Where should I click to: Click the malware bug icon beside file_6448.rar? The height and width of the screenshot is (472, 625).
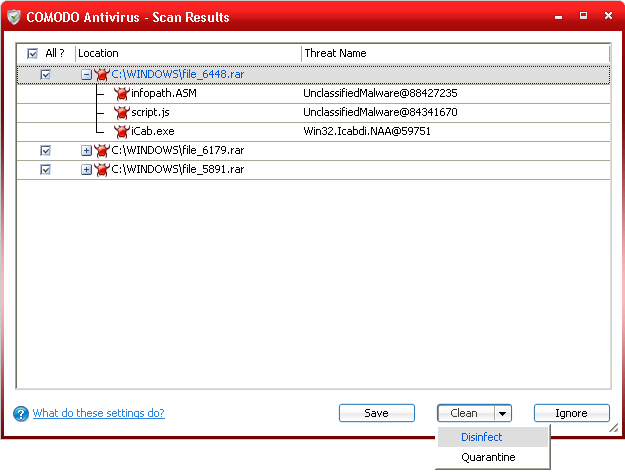click(102, 74)
